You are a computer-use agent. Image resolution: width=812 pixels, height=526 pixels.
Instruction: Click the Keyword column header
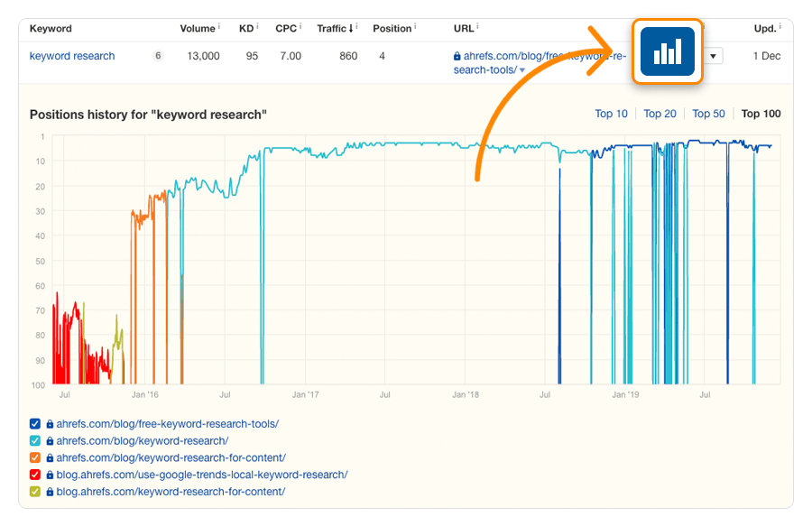pos(51,29)
